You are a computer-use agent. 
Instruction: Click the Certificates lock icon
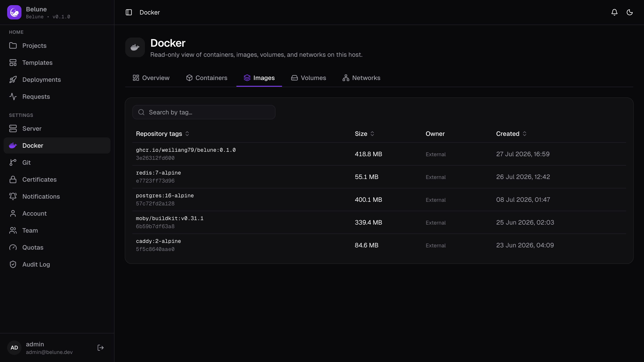pyautogui.click(x=13, y=179)
